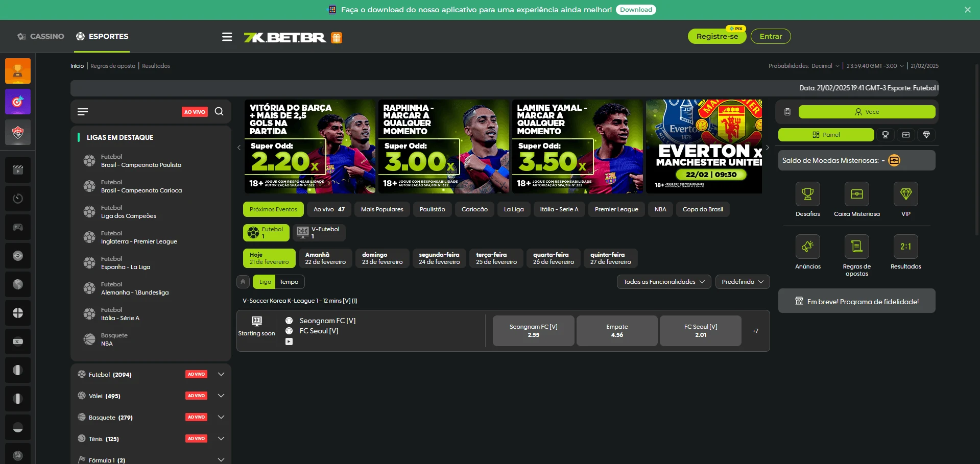980x464 pixels.
Task: Select the Futebol sport filter chip
Action: [266, 233]
